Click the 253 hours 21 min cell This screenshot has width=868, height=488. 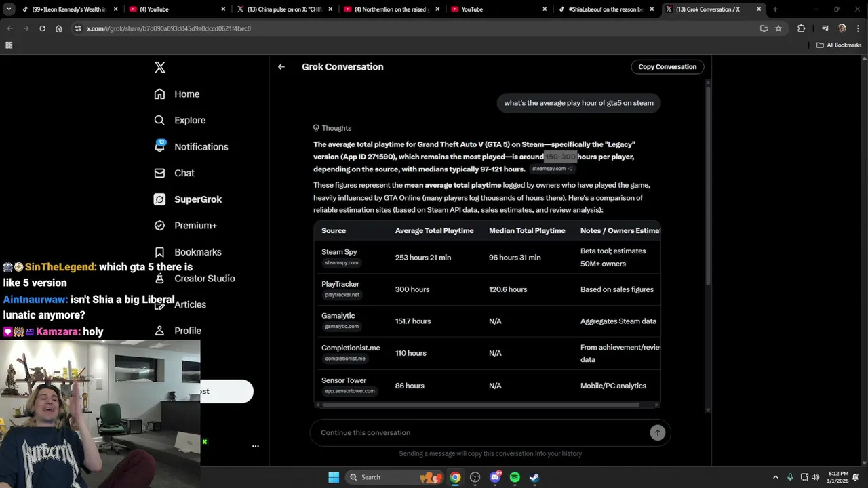(423, 258)
